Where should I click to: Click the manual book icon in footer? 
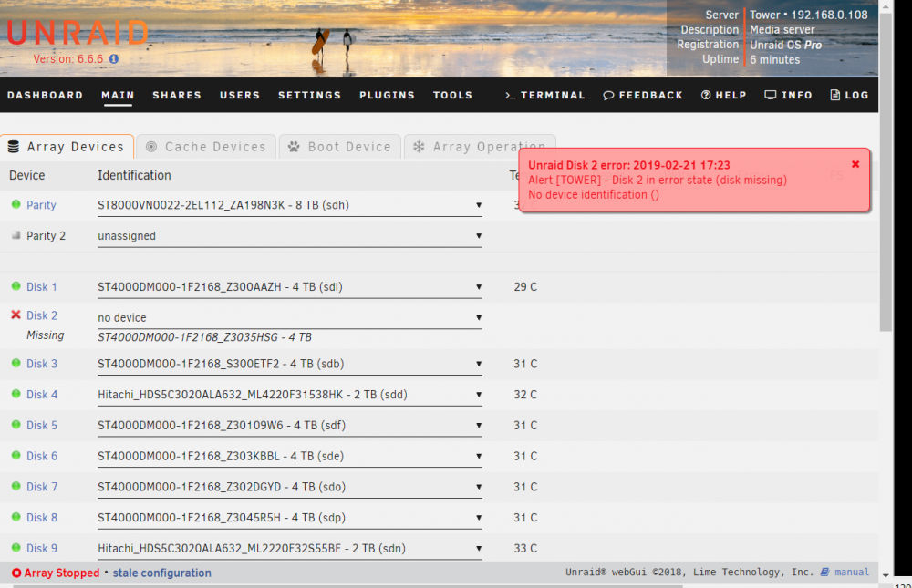[824, 572]
